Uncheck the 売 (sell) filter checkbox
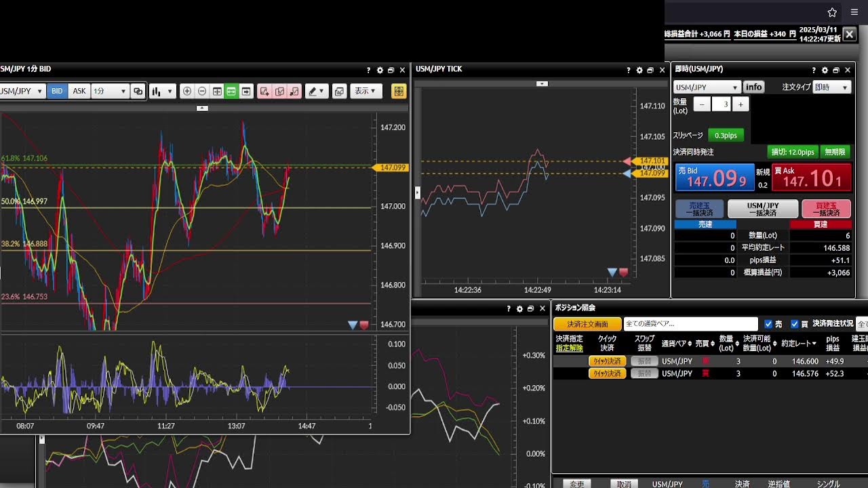868x488 pixels. tap(768, 325)
